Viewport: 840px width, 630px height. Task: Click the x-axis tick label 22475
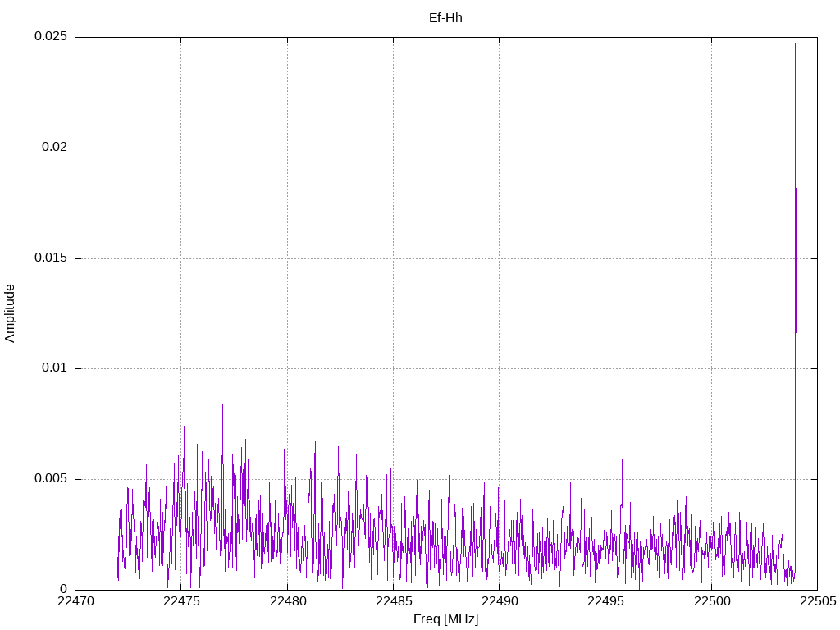[x=181, y=601]
